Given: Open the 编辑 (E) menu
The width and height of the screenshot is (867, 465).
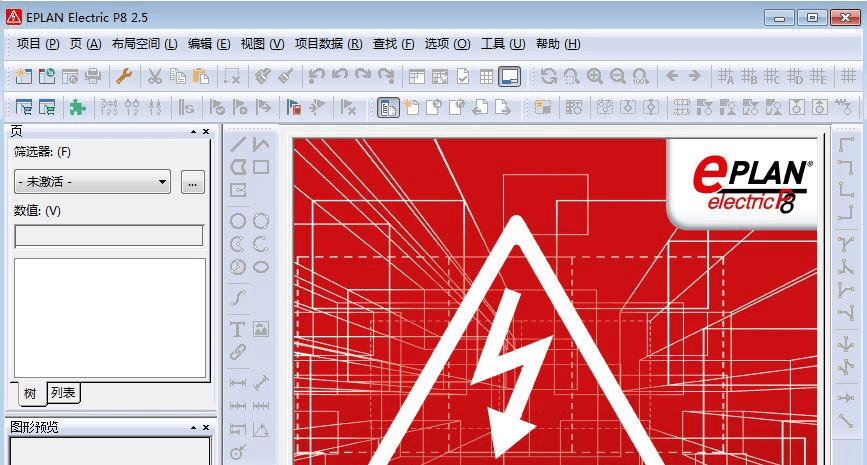Looking at the screenshot, I should [x=208, y=44].
